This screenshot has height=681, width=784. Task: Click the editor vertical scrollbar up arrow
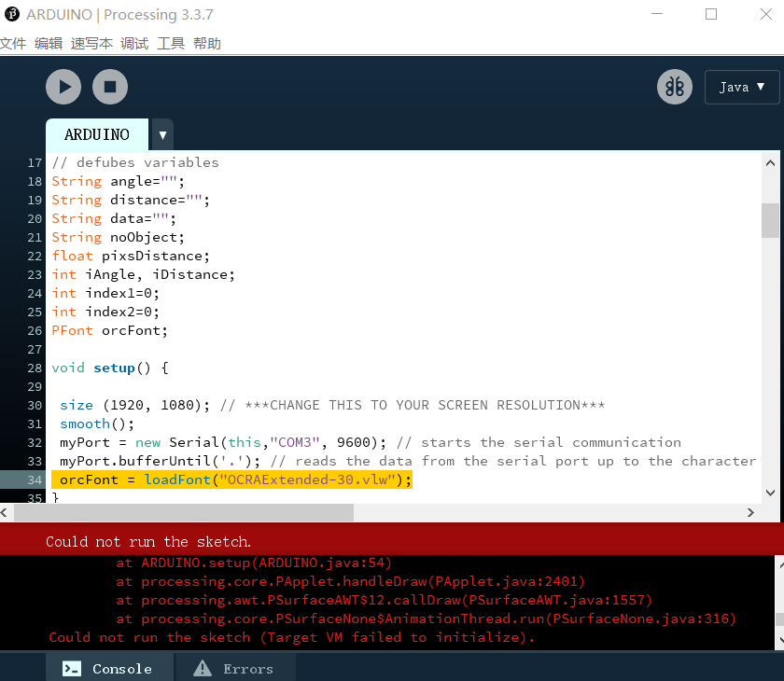coord(771,163)
